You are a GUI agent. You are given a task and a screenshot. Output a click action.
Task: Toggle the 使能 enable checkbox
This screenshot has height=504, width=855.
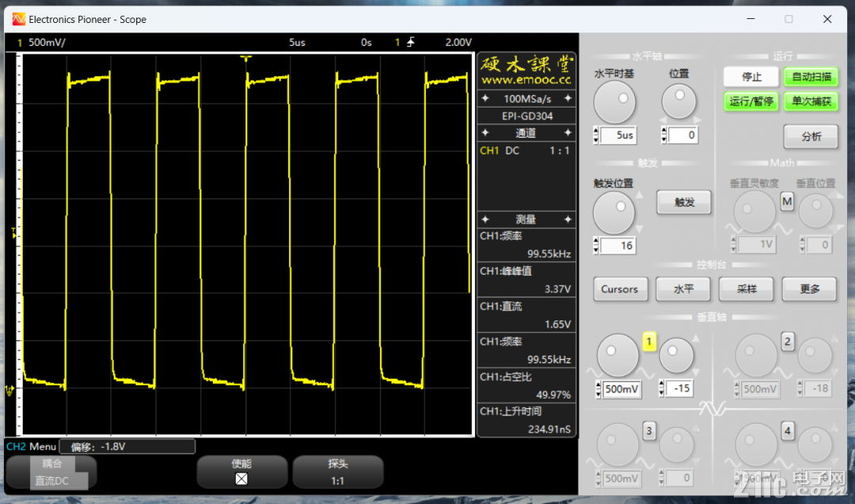[x=241, y=479]
